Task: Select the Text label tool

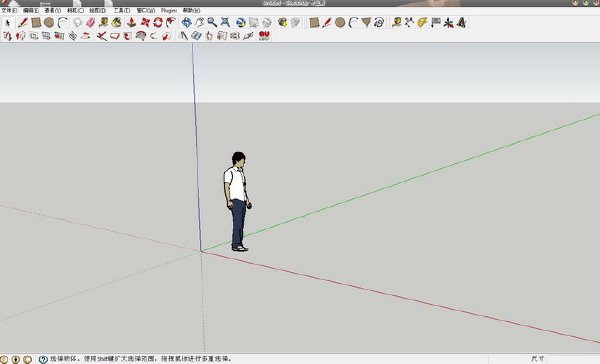Action: [435, 23]
